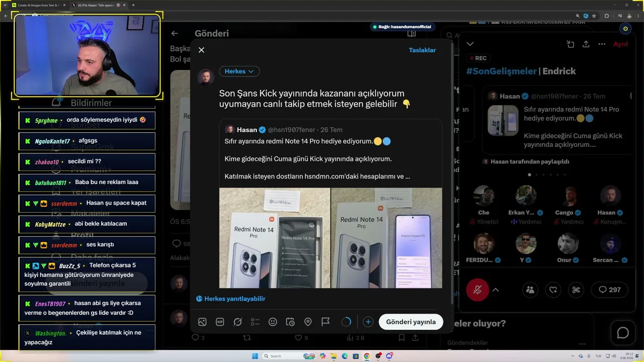Click the scissors clip icon in Space
The width and height of the screenshot is (644, 362).
tap(577, 290)
